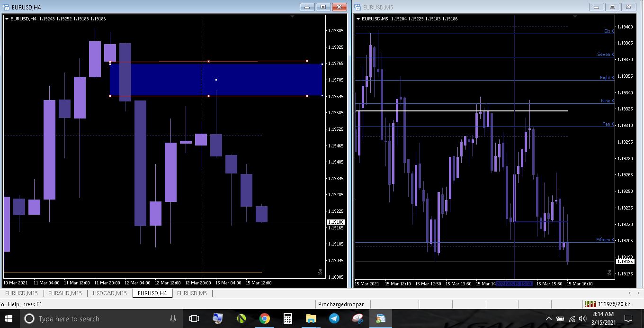Click the chart shift marker in H4 window
The image size is (644, 328).
(292, 17)
